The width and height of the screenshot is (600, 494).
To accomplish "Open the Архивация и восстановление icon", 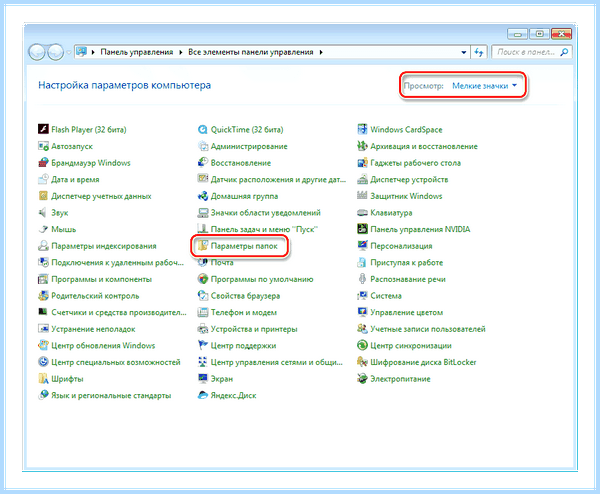I will [x=362, y=146].
